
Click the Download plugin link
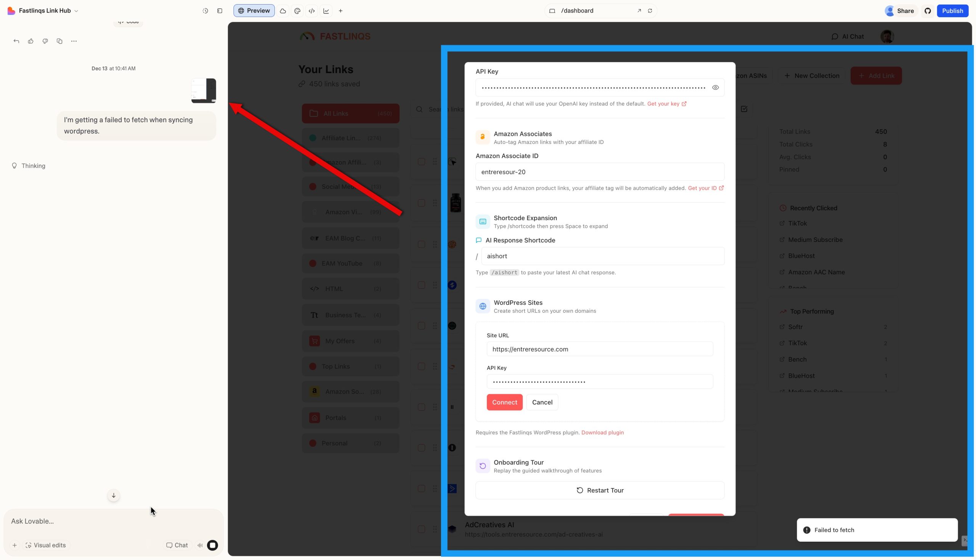[x=602, y=432]
